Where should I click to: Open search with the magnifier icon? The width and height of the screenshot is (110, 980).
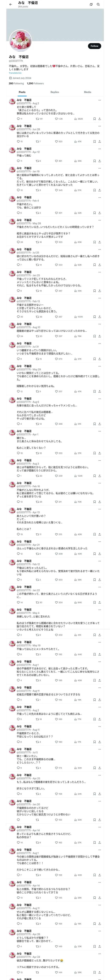click(x=98, y=5)
